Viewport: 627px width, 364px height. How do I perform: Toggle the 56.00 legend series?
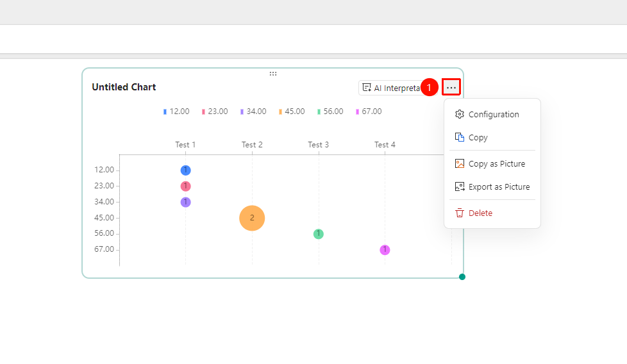point(330,112)
